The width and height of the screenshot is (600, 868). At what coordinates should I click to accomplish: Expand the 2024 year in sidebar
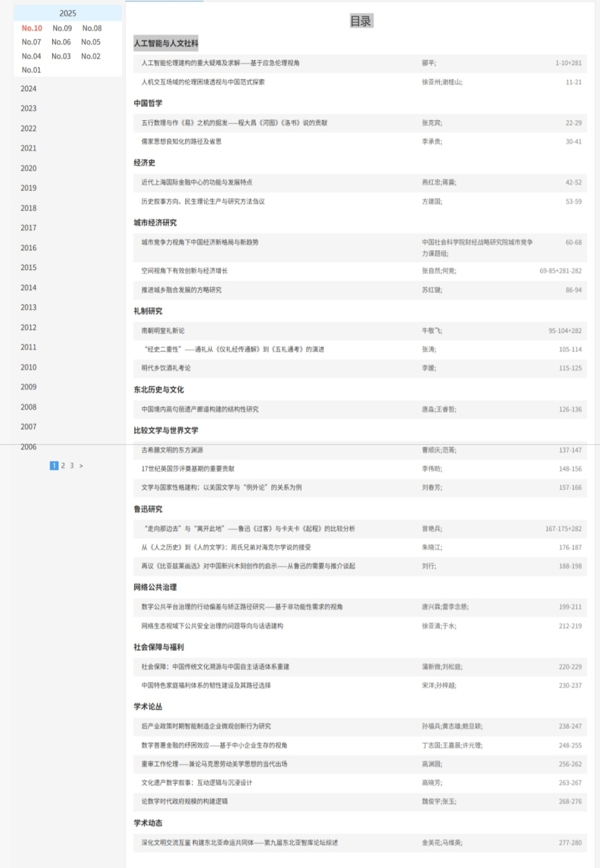[28, 89]
